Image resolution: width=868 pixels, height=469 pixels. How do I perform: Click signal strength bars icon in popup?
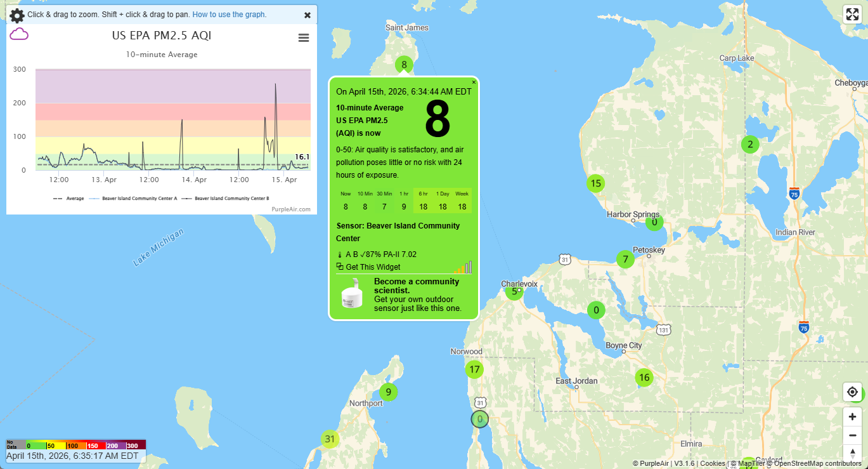pyautogui.click(x=463, y=268)
